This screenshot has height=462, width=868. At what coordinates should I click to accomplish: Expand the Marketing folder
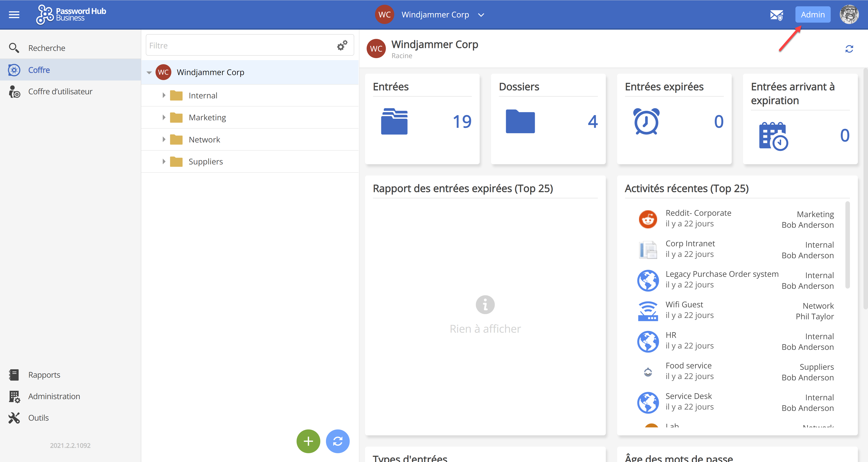(164, 117)
